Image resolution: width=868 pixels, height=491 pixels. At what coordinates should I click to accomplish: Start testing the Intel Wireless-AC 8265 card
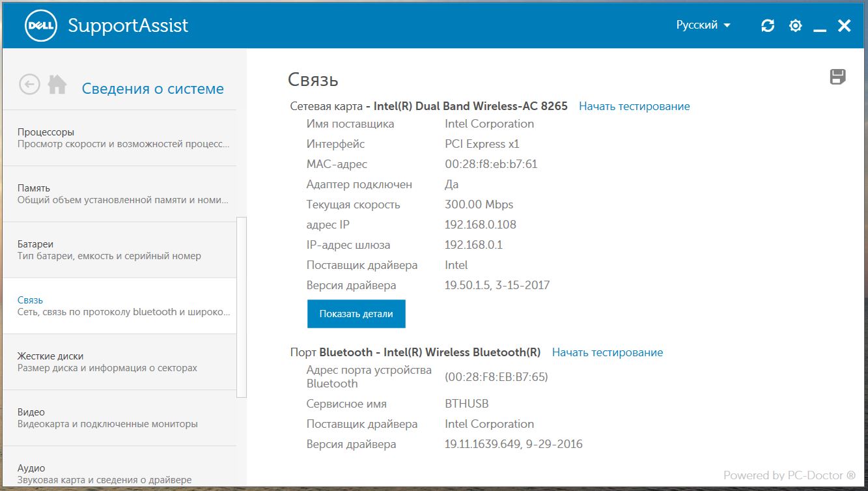coord(634,106)
